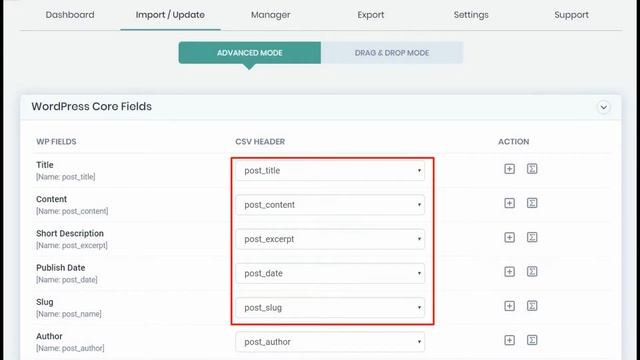Click the [Name: post_name] text
The image size is (640, 360).
tap(69, 314)
